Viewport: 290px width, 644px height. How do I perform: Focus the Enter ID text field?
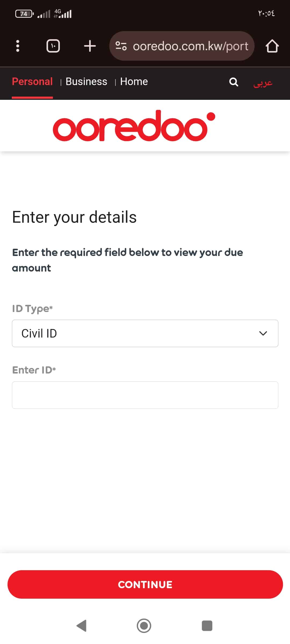pyautogui.click(x=145, y=395)
